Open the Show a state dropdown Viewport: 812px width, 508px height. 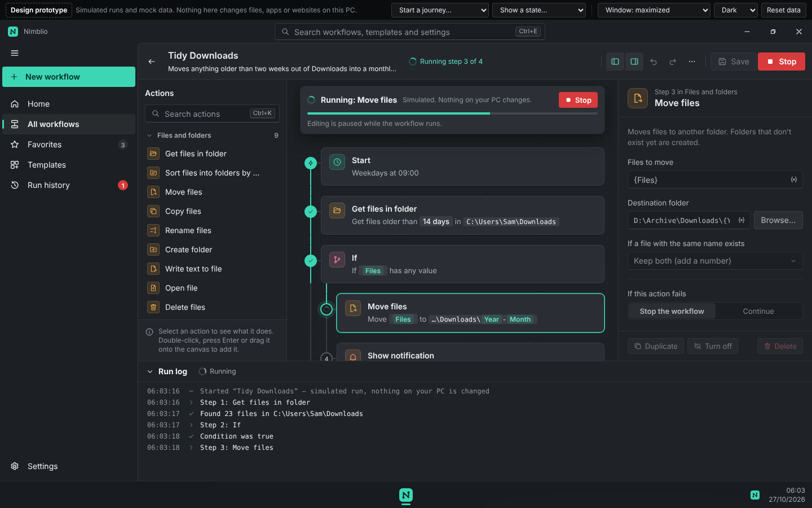click(x=539, y=10)
